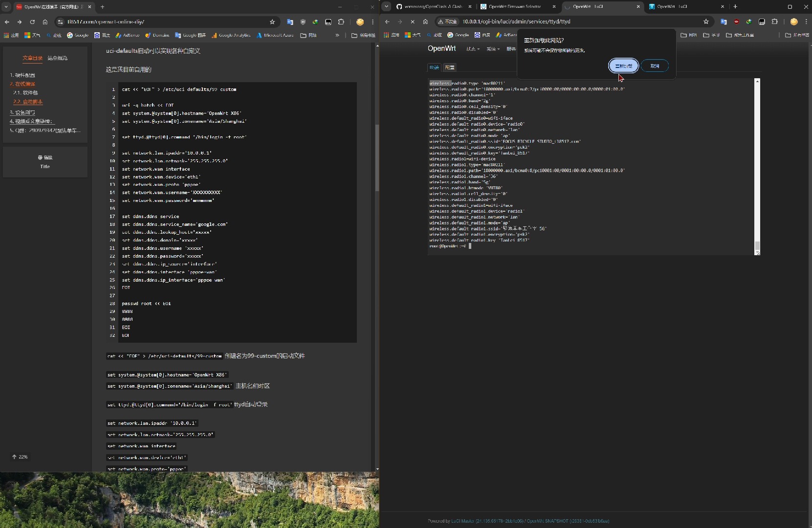Screen dimensions: 812x528
Task: Click the insecure warning icon in right address bar
Action: point(447,22)
